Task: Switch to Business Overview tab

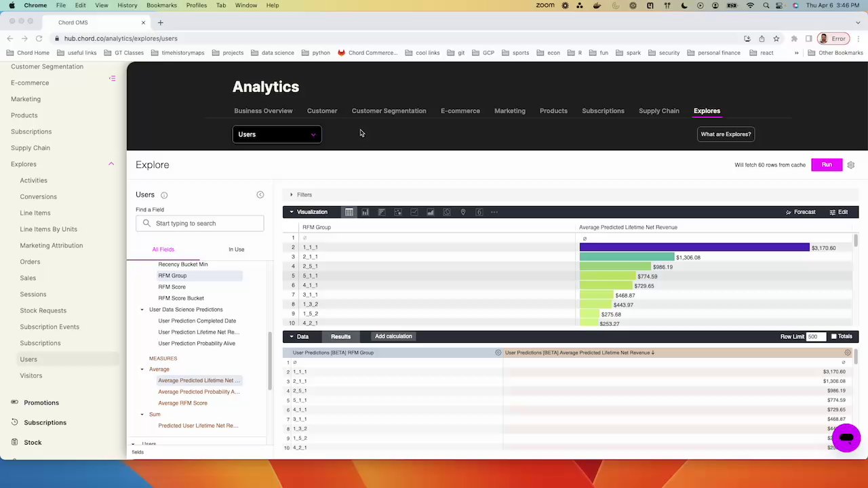Action: pyautogui.click(x=263, y=110)
